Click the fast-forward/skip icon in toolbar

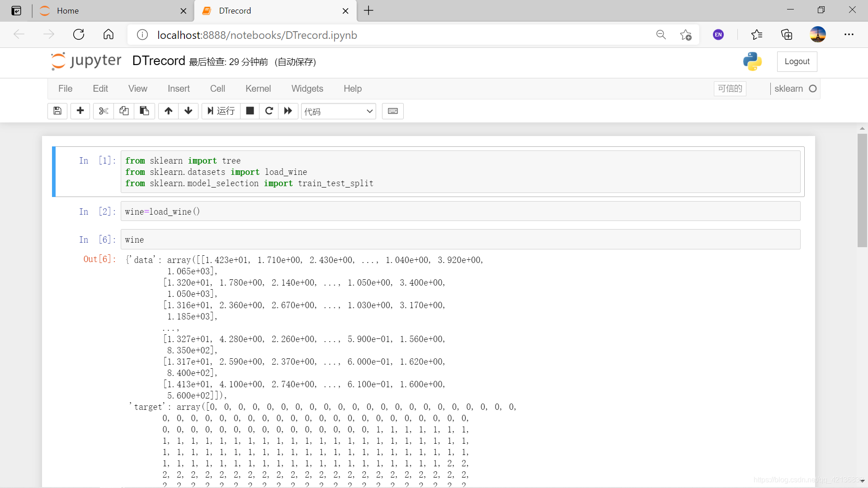pyautogui.click(x=288, y=111)
